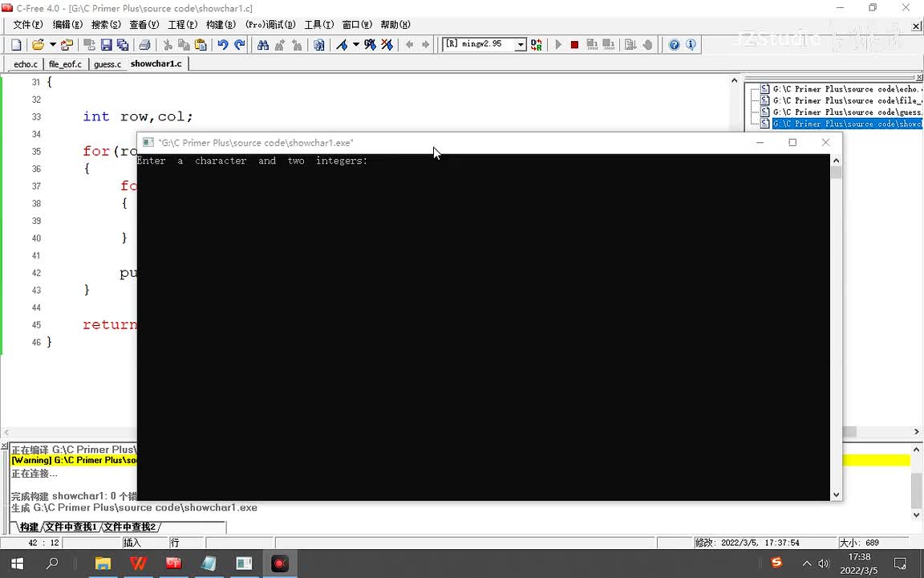
Task: Expand the bookmark dropdown arrow
Action: coord(356,44)
